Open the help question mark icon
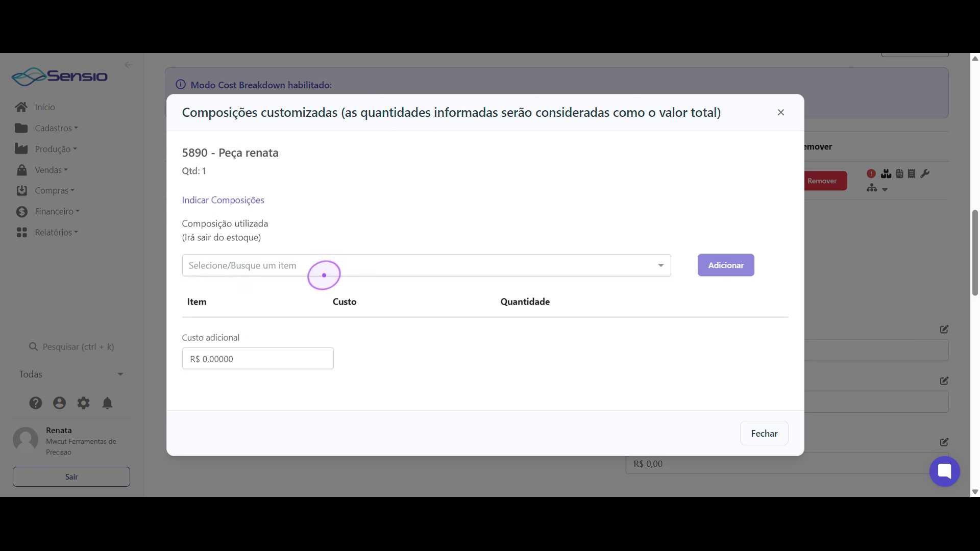The width and height of the screenshot is (980, 551). [35, 403]
